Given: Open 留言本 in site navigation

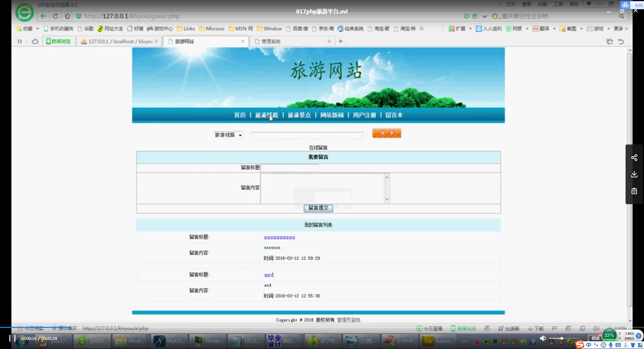Looking at the screenshot, I should click(x=394, y=115).
